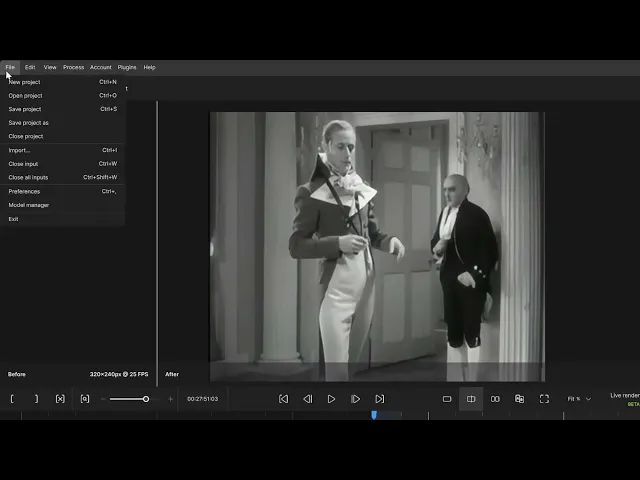Switch to side-by-side view icon
Screen dimensions: 640x480
[x=495, y=399]
